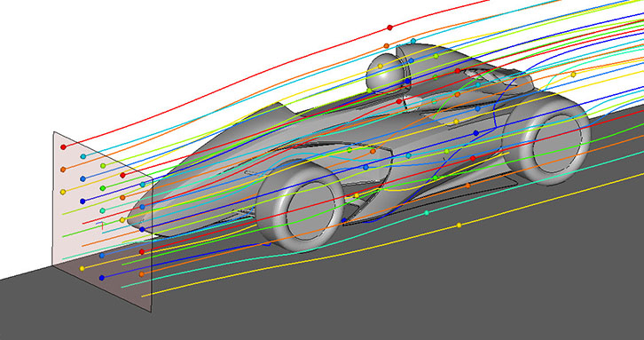The width and height of the screenshot is (644, 340).
Task: Pick the red seed point at plane's top corner
Action: tap(63, 146)
